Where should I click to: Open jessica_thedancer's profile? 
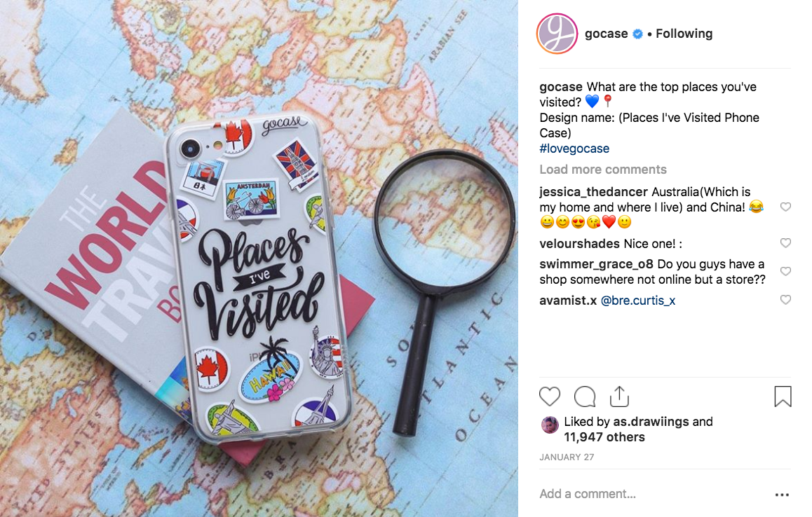click(593, 192)
